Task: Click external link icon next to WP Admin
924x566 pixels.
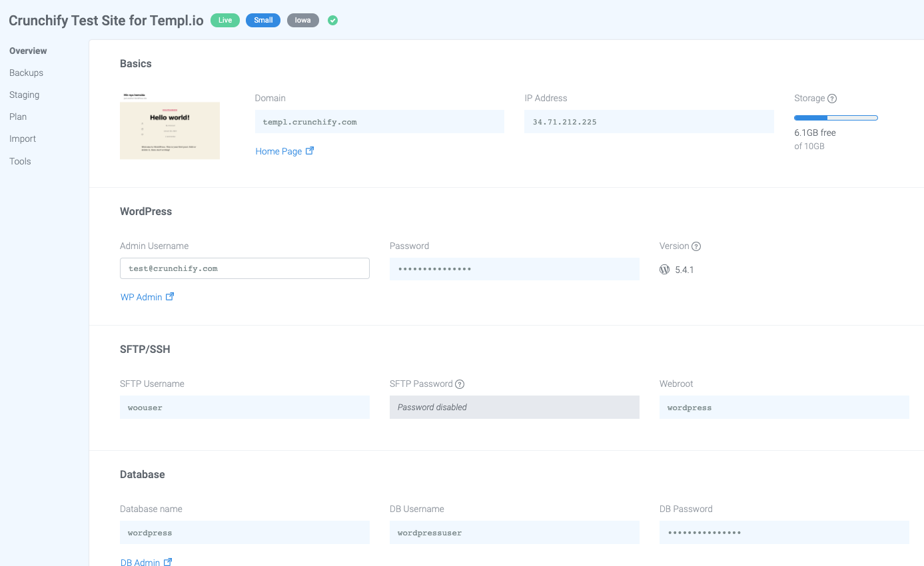Action: (x=170, y=297)
